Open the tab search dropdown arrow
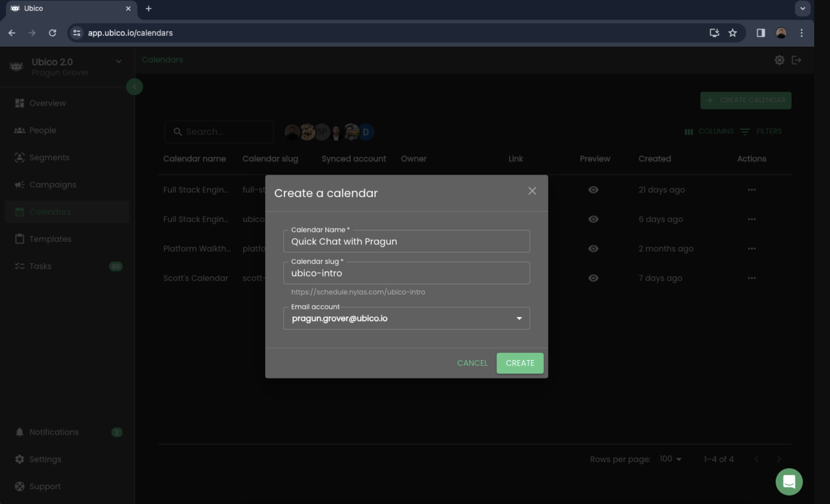Screen dimensions: 830x504 (x=802, y=9)
